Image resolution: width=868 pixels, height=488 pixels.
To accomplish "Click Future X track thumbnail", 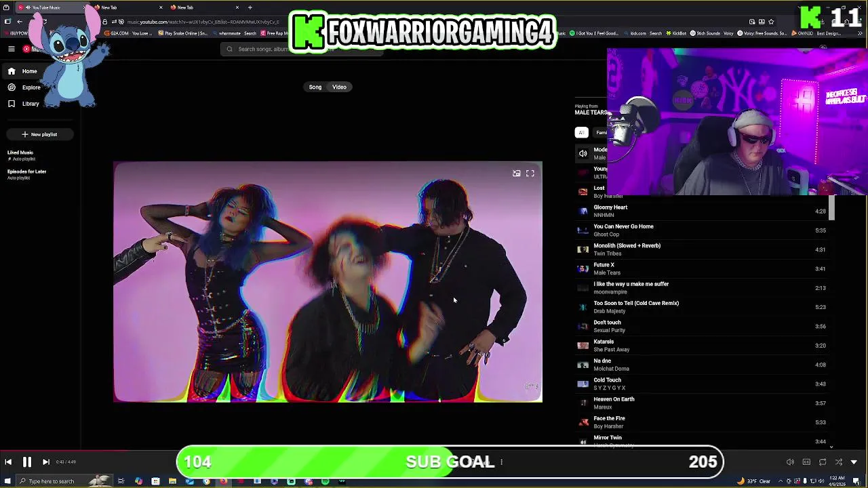I will pos(583,268).
